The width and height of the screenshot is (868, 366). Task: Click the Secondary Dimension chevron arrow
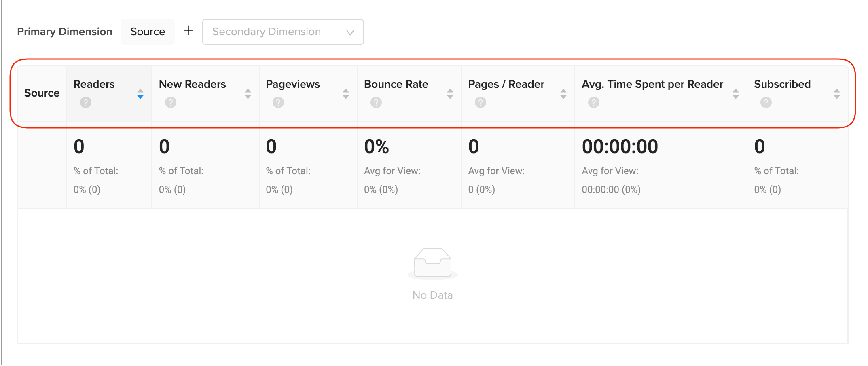click(x=350, y=32)
